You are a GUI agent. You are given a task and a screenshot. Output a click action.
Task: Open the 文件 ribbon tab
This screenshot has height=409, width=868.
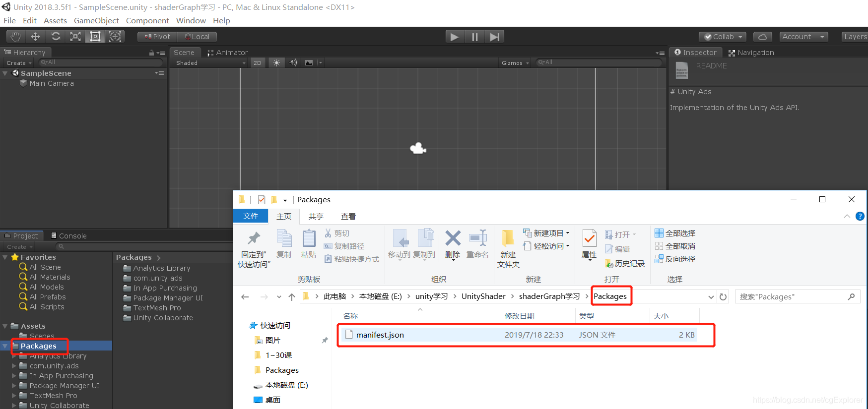[x=251, y=216]
